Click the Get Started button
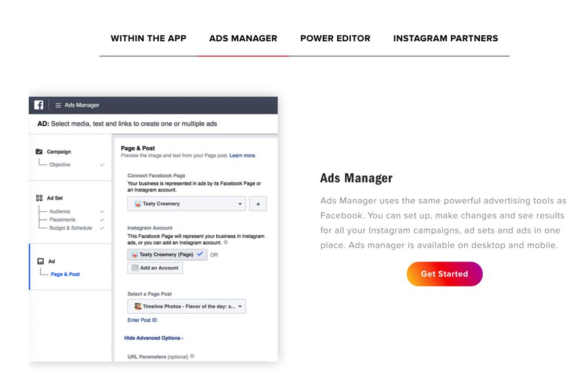 coord(444,274)
